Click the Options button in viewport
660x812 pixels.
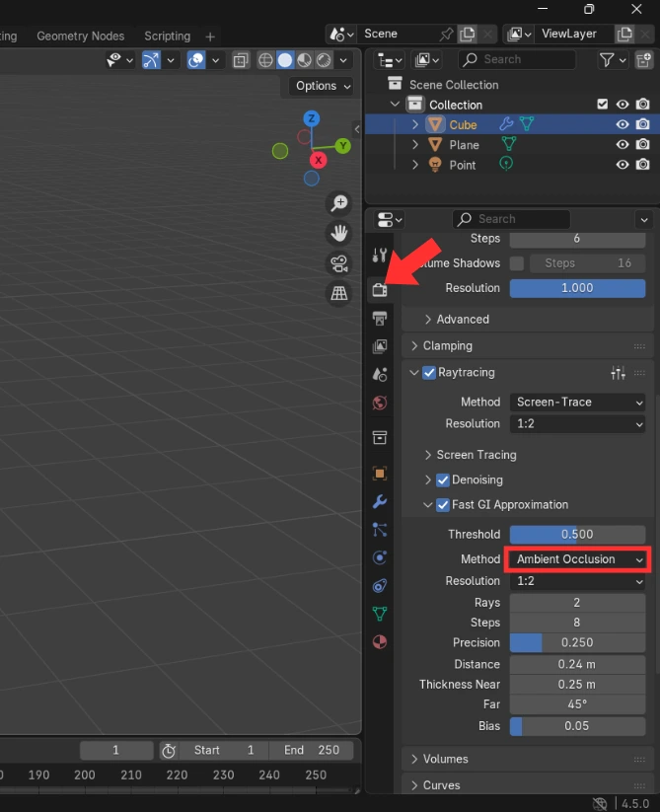coord(323,86)
